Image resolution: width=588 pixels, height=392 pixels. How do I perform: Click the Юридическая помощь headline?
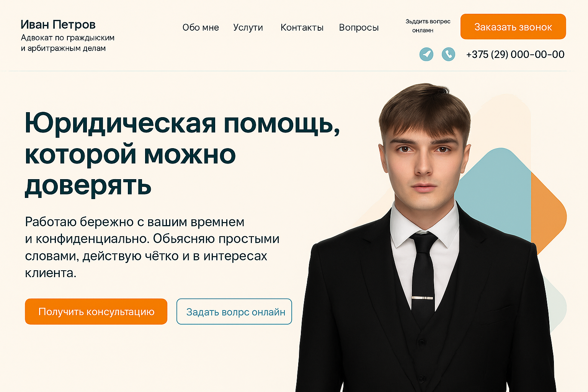pyautogui.click(x=182, y=154)
